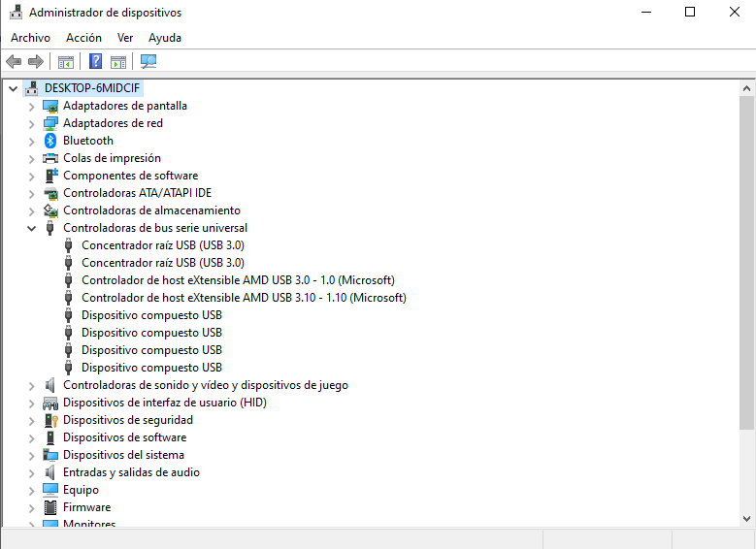
Task: Click the scan for hardware changes icon
Action: pos(148,61)
